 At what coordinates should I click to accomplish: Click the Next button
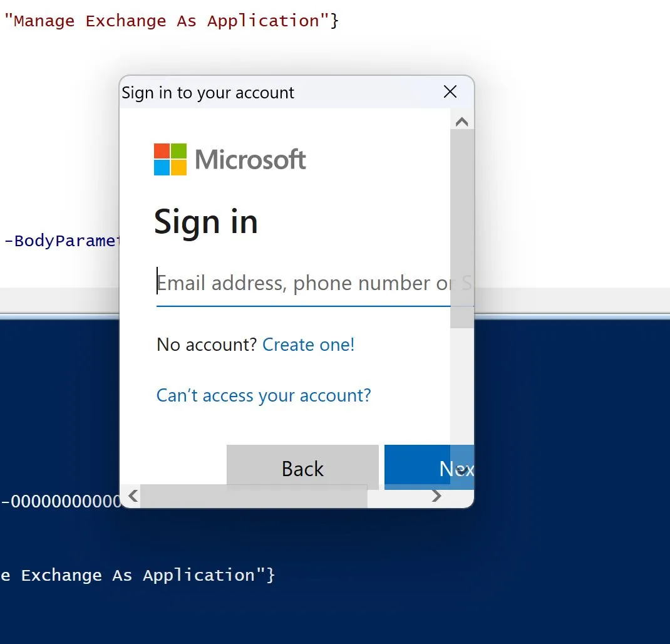pyautogui.click(x=428, y=467)
